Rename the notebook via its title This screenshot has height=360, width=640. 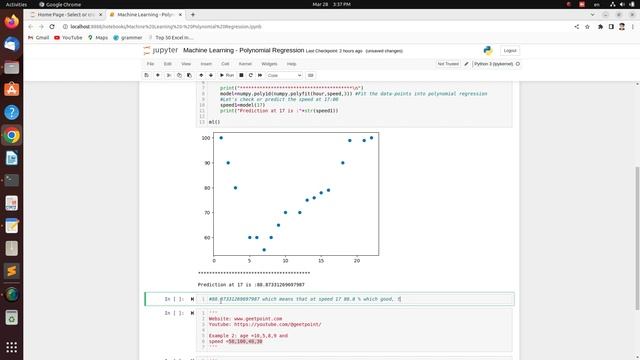[x=244, y=50]
